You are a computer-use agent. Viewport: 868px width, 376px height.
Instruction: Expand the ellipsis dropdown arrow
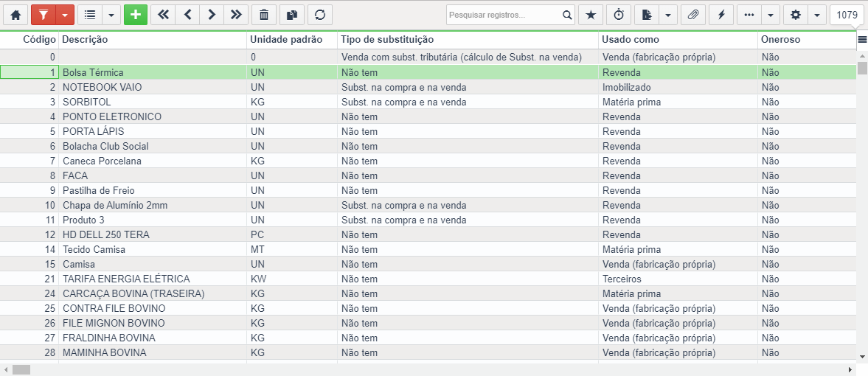771,15
